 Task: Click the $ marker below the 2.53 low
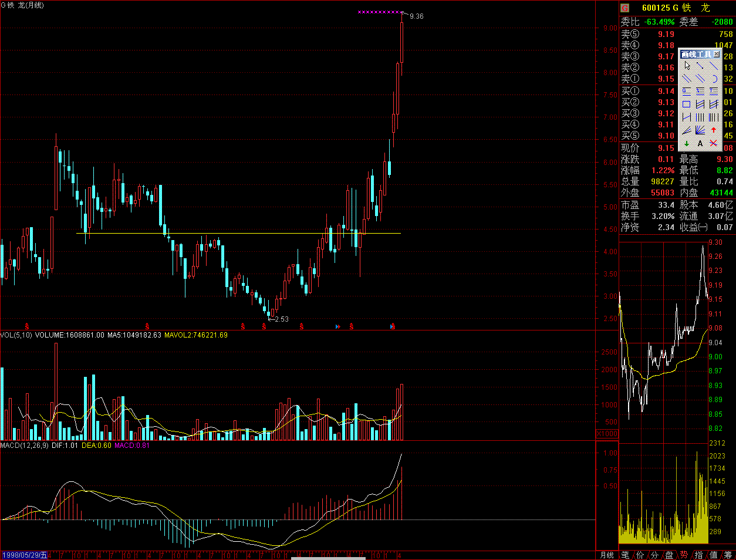click(x=264, y=326)
